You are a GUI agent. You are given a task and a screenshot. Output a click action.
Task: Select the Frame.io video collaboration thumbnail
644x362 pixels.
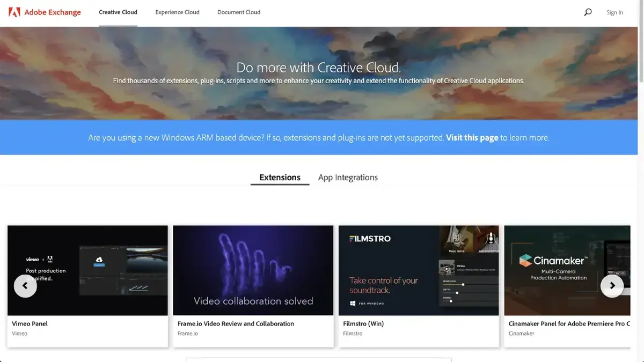pos(253,270)
